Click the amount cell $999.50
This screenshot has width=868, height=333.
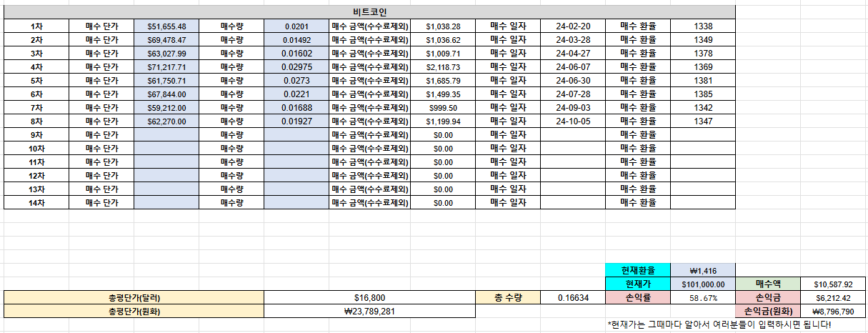tap(443, 108)
